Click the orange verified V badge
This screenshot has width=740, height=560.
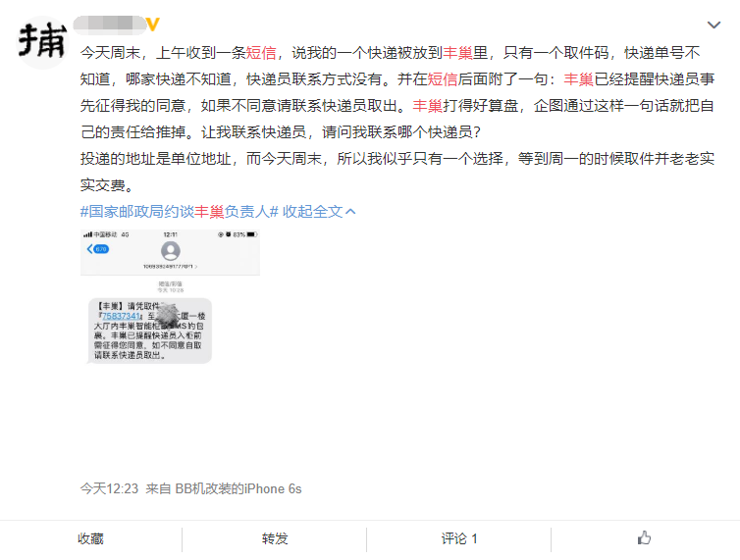[x=152, y=23]
